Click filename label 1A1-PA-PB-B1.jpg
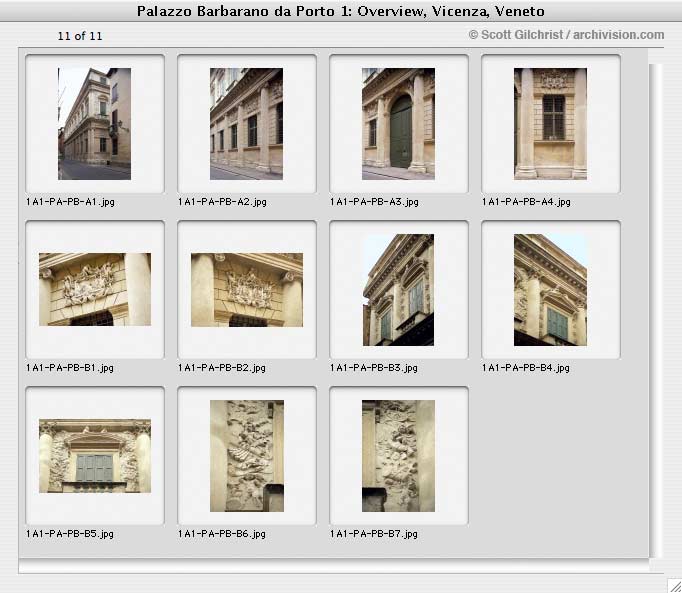 click(x=70, y=368)
